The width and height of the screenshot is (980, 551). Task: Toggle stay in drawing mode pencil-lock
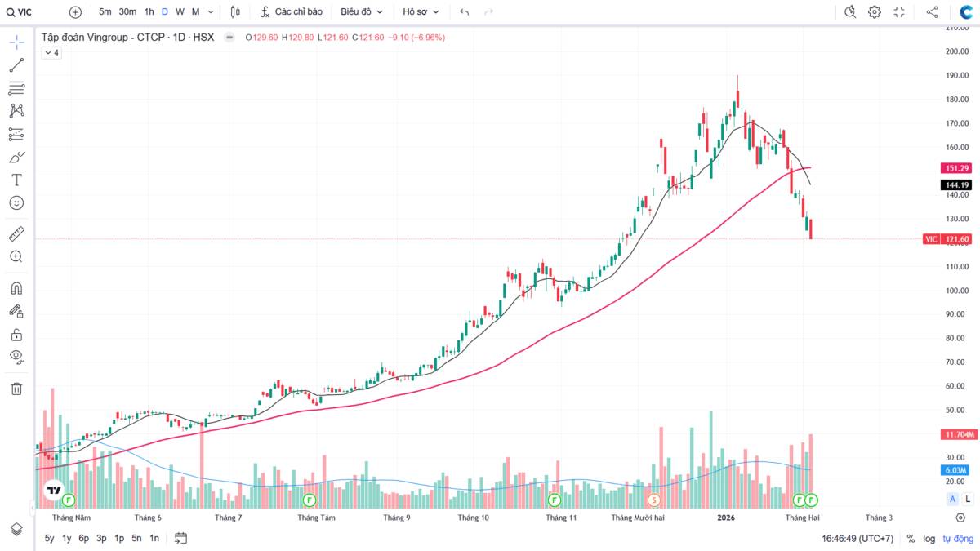click(16, 311)
